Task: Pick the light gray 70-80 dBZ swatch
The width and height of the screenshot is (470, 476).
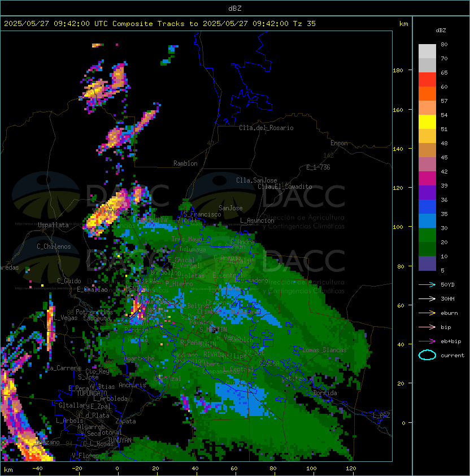Action: (427, 51)
